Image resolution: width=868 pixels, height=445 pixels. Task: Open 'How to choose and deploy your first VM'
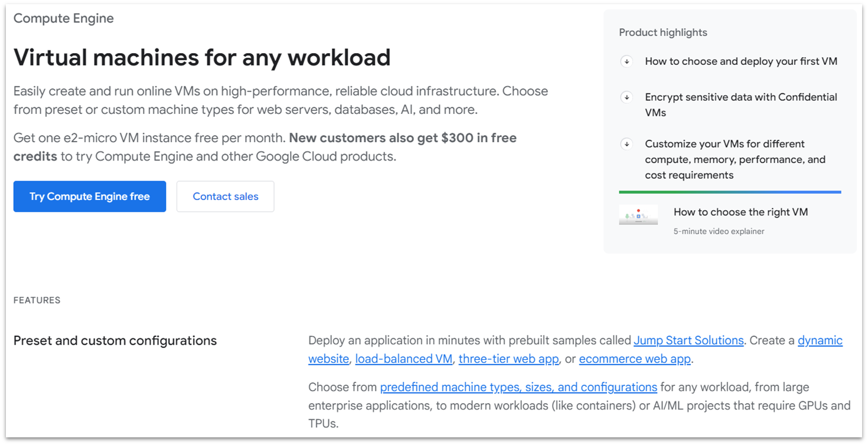741,61
